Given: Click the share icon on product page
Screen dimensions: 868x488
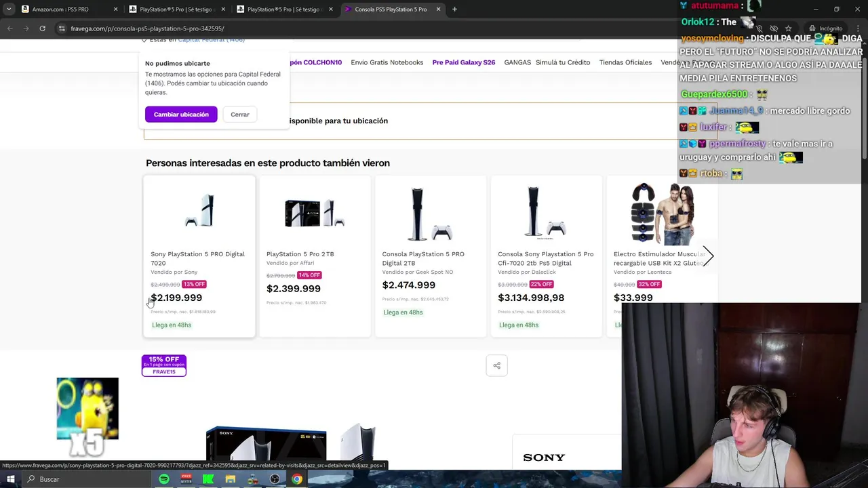Looking at the screenshot, I should point(496,365).
